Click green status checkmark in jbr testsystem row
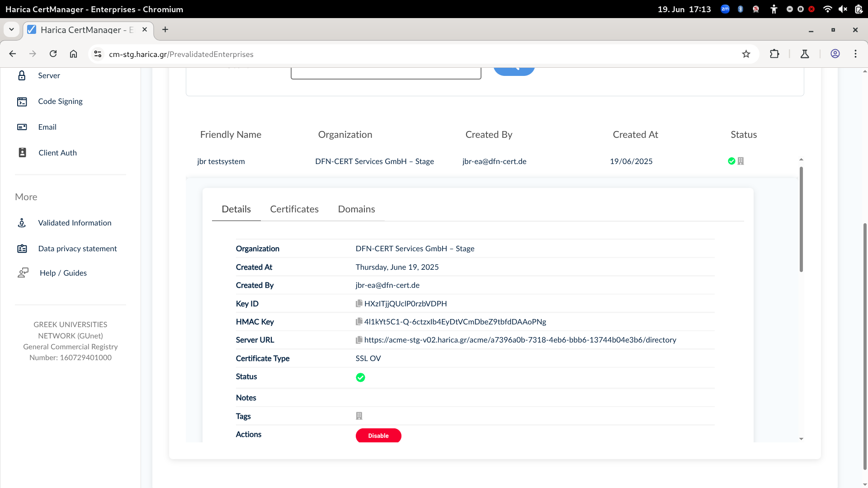The height and width of the screenshot is (488, 868). [731, 161]
